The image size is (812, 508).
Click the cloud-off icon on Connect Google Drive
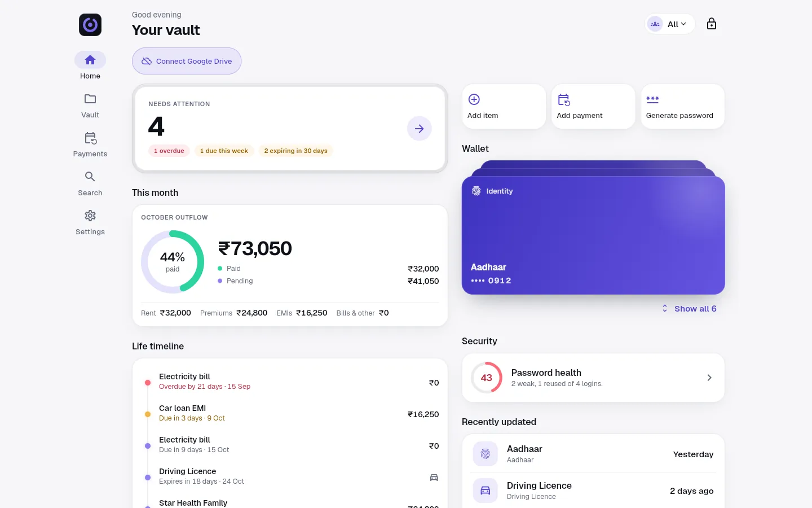pos(147,61)
